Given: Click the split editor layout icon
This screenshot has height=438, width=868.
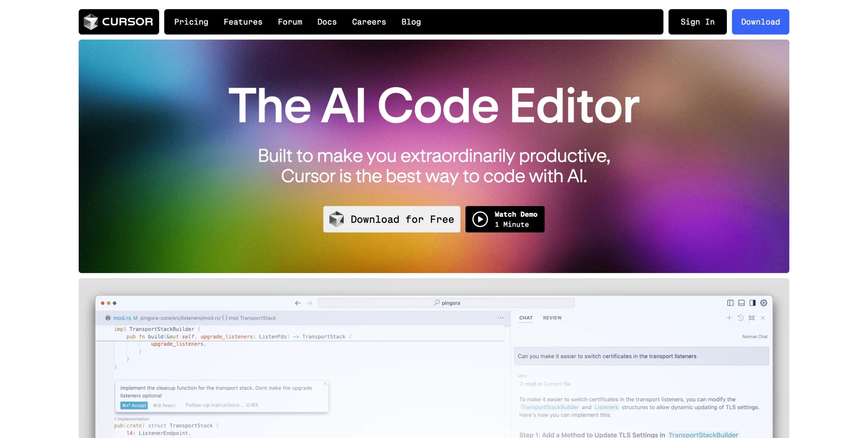Looking at the screenshot, I should tap(730, 302).
